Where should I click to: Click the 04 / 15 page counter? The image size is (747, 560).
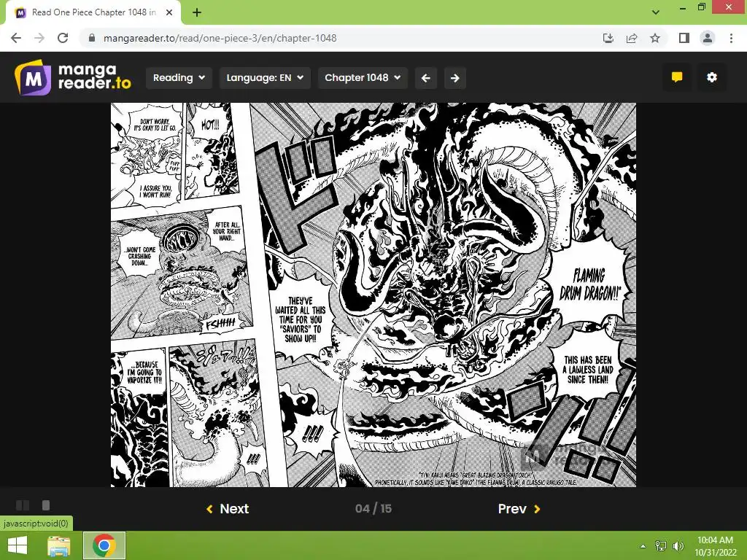tap(373, 508)
